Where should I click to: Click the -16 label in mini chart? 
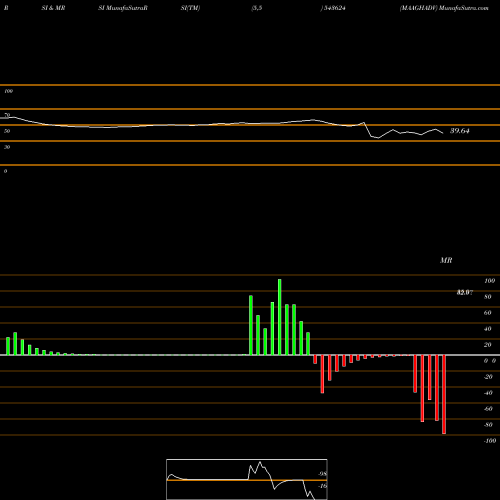tap(322, 486)
